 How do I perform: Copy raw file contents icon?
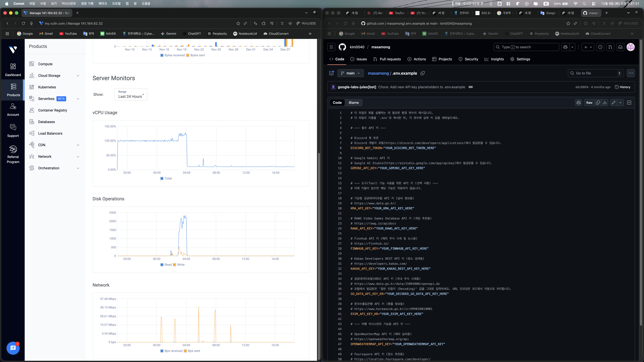598,103
